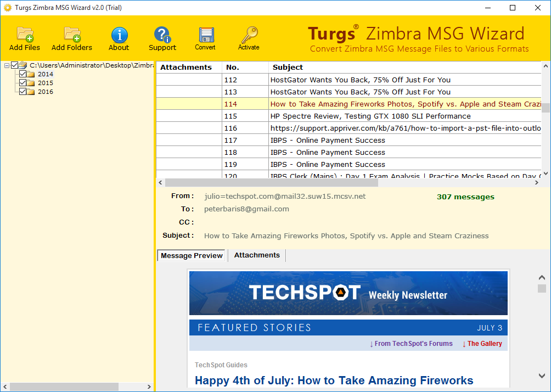This screenshot has height=392, width=551.
Task: Click the Add Folders toolbar icon
Action: [x=72, y=35]
